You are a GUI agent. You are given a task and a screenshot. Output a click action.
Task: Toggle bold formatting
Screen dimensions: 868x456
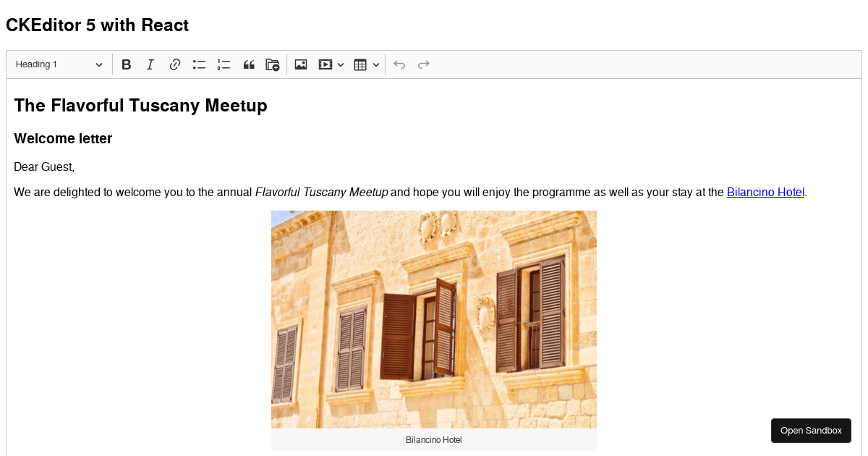coord(126,64)
